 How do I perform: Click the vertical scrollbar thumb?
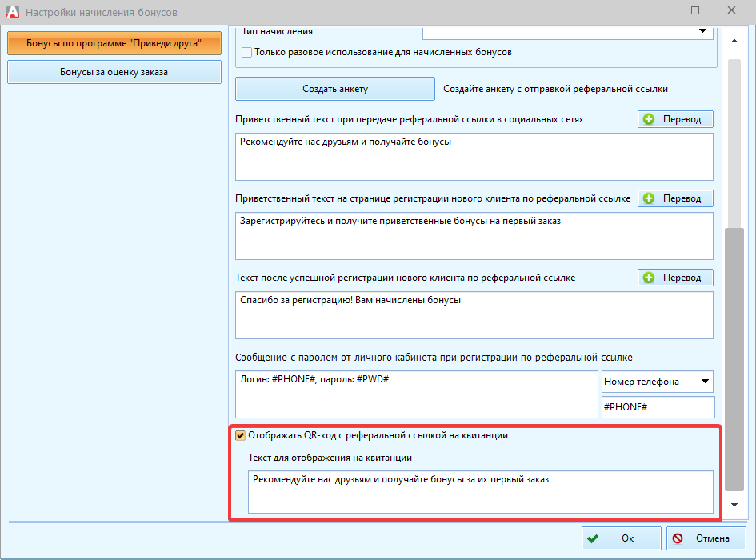pos(734,359)
